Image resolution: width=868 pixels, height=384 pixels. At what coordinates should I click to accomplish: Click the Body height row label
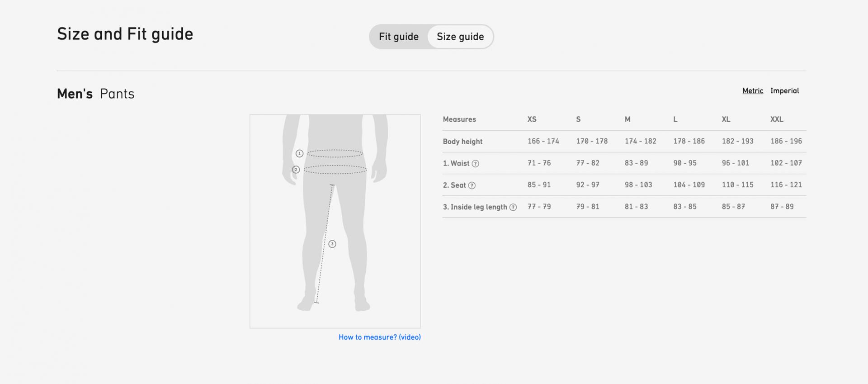click(x=462, y=142)
